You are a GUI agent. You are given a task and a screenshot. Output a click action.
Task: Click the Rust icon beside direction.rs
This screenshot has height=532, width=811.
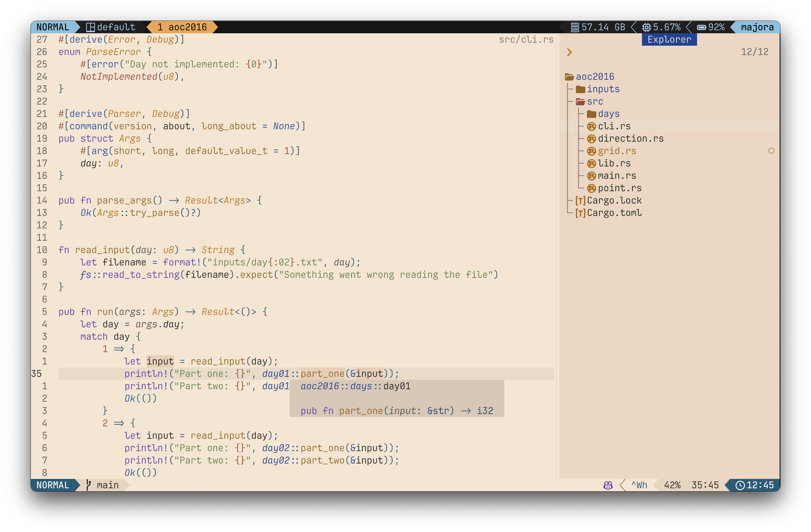[591, 139]
